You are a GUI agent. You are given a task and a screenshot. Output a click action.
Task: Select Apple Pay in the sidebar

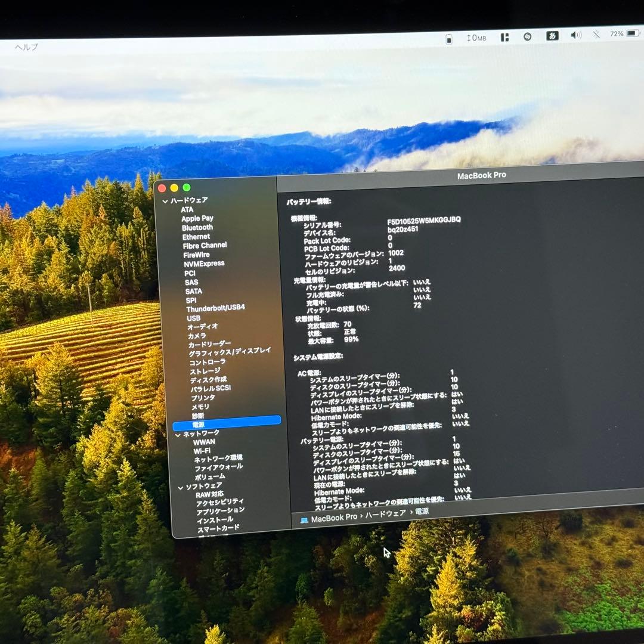pyautogui.click(x=197, y=218)
